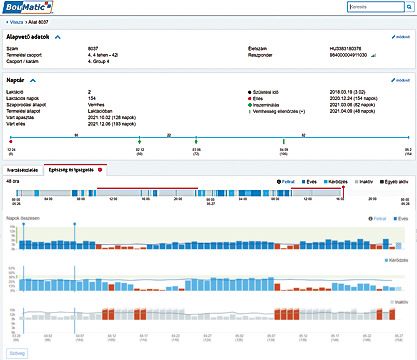The width and height of the screenshot is (417, 360).
Task: Toggle Kérődzés legend above the rumination chart
Action: point(396,260)
